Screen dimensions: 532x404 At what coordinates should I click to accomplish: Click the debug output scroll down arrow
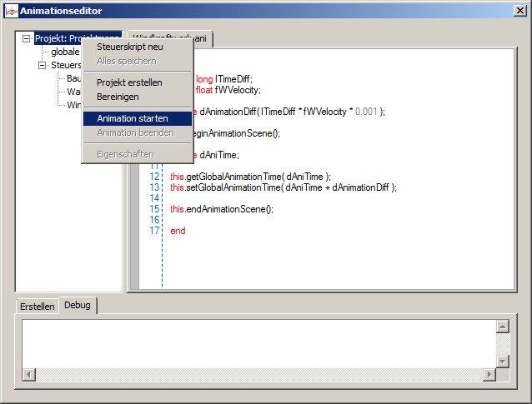502,361
